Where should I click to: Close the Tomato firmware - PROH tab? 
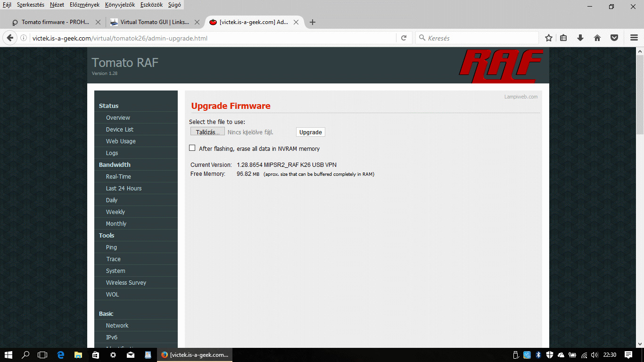[98, 22]
